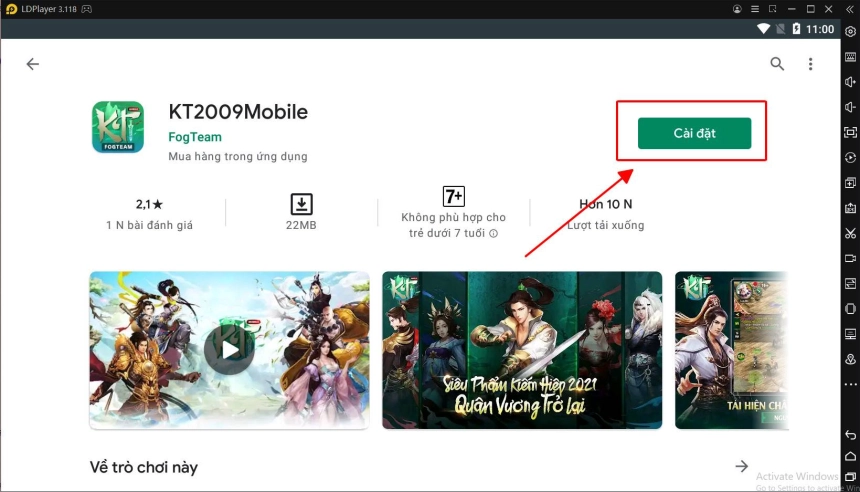The image size is (860, 492).
Task: Open the Play Store search magnifier
Action: pyautogui.click(x=777, y=64)
